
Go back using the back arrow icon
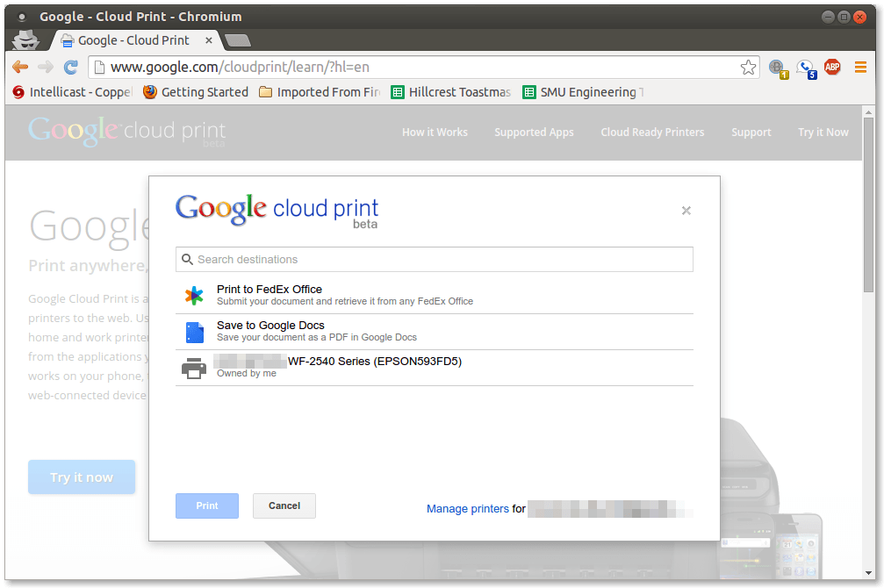tap(19, 67)
